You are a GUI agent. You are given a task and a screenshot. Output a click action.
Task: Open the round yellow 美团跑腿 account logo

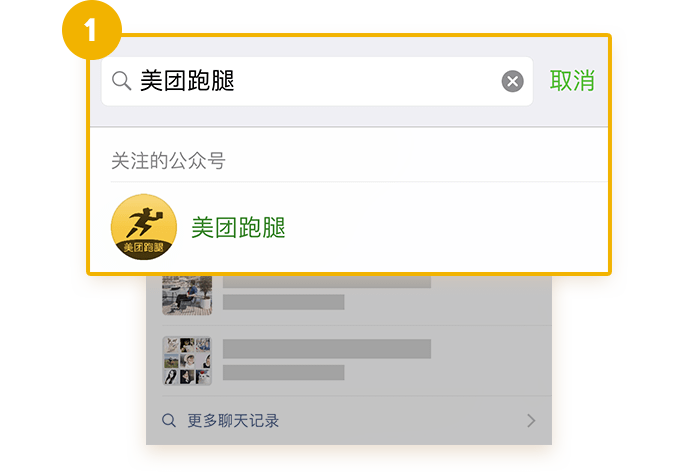click(143, 227)
